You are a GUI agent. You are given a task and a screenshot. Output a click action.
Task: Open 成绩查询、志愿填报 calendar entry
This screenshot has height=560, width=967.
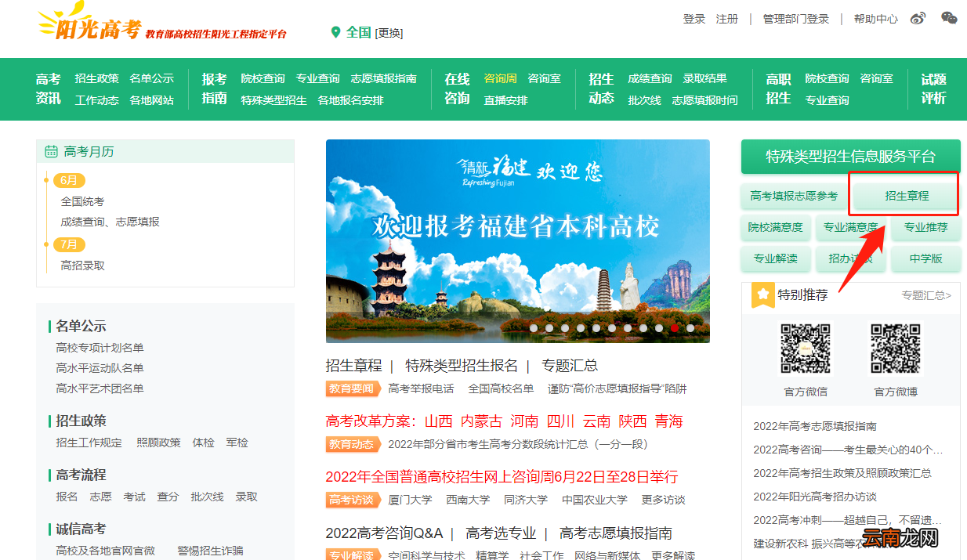click(110, 222)
